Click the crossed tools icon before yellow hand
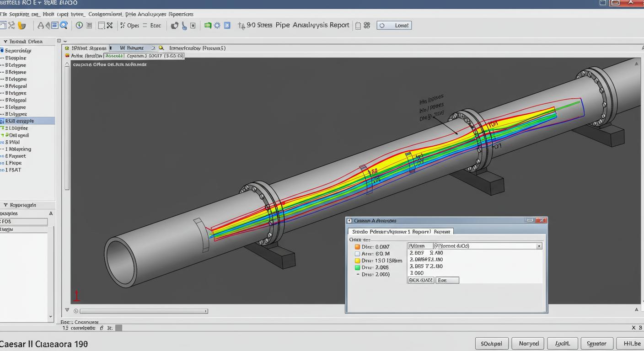Viewport: 644px width, 351px height. [11, 26]
